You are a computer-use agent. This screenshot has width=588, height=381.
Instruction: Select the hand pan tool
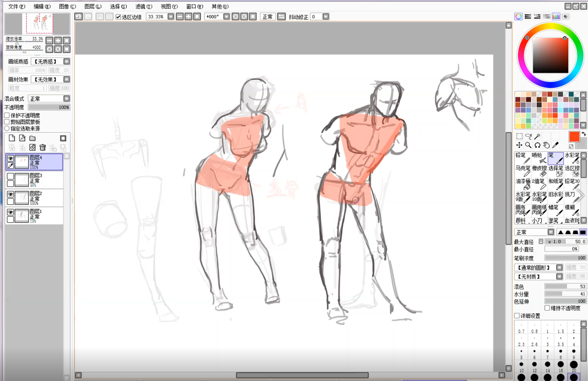coord(546,145)
